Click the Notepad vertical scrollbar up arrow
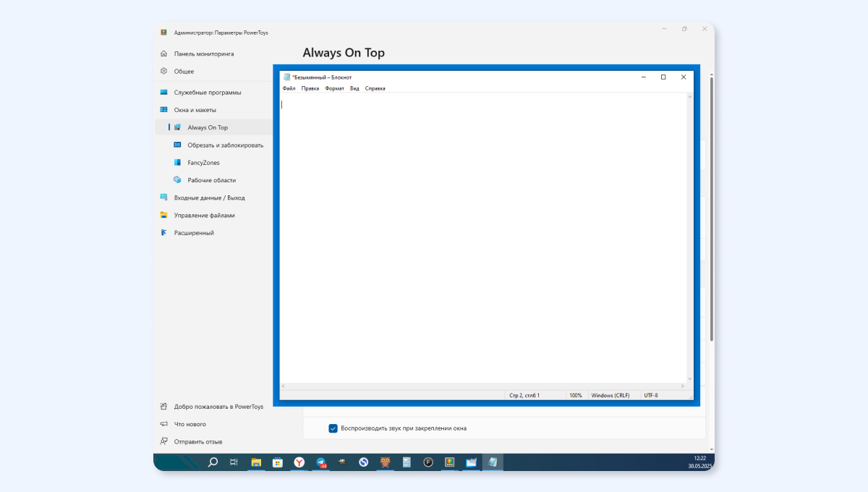Viewport: 868px width, 492px height. tap(690, 97)
